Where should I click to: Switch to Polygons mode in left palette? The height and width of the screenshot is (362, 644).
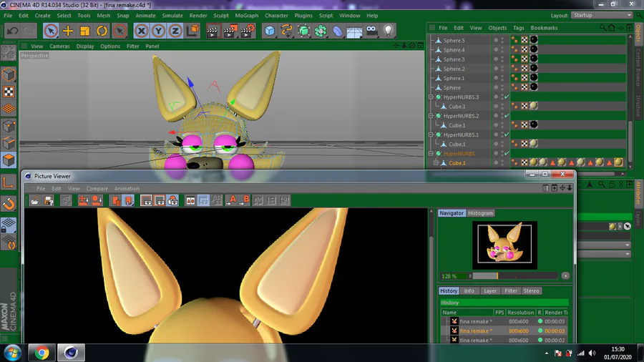[9, 160]
